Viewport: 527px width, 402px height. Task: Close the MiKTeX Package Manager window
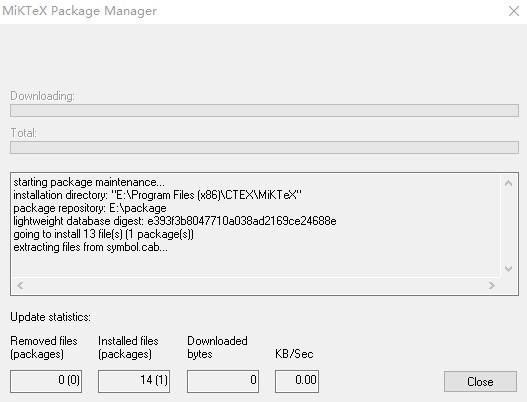[x=514, y=11]
